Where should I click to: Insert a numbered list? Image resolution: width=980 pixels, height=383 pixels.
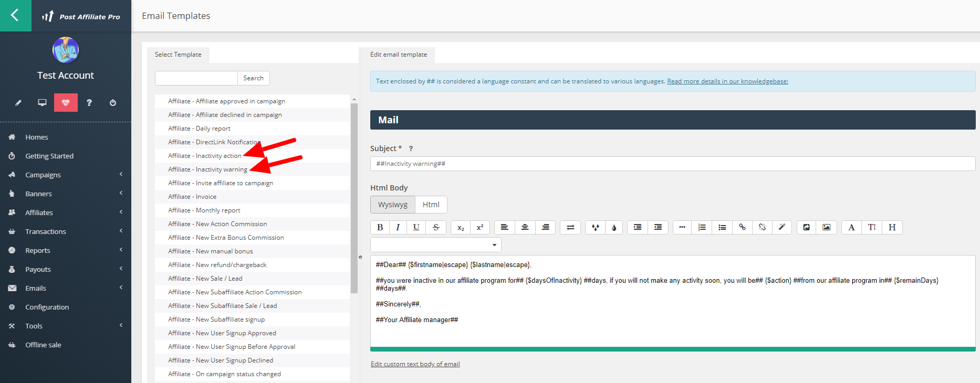pos(702,227)
